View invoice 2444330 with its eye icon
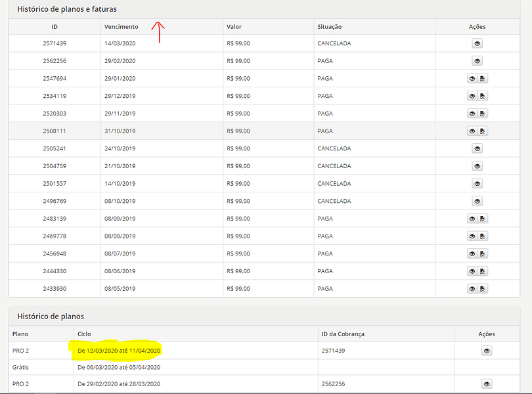 [x=472, y=271]
